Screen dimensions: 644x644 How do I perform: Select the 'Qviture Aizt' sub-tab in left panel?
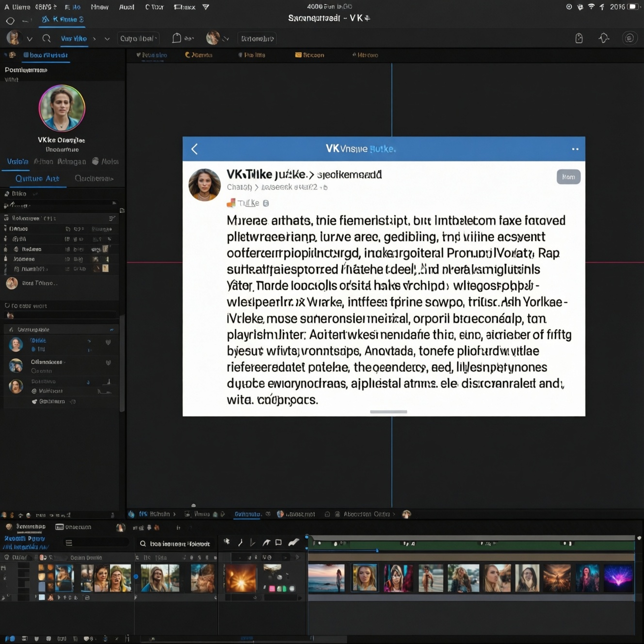[37, 178]
